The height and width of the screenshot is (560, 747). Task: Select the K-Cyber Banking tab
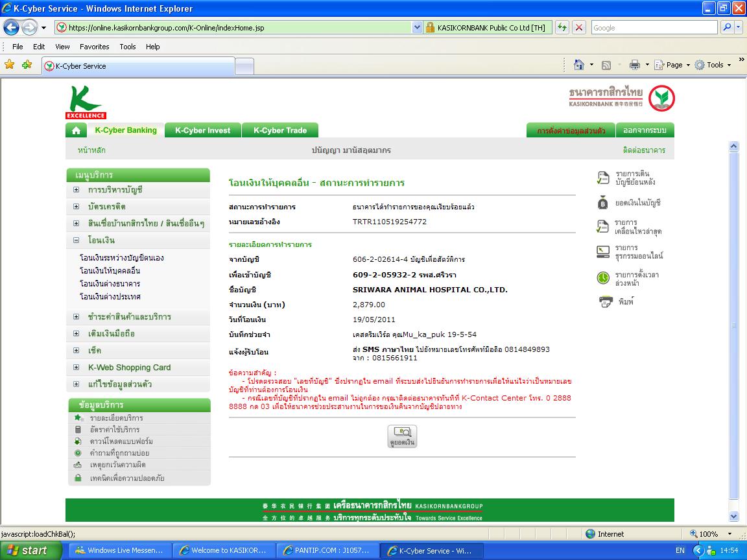point(126,130)
